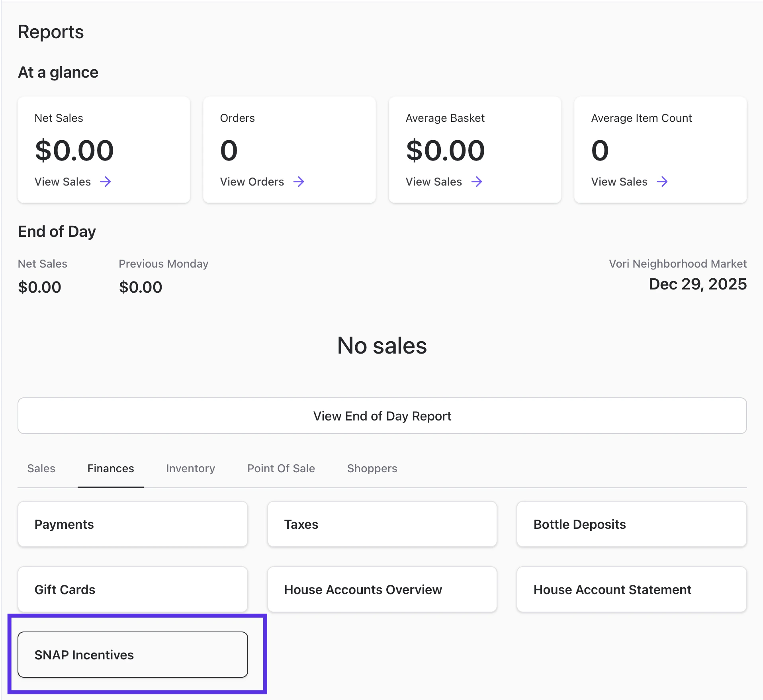The height and width of the screenshot is (700, 763).
Task: Open the SNAP Incentives report
Action: pyautogui.click(x=133, y=655)
